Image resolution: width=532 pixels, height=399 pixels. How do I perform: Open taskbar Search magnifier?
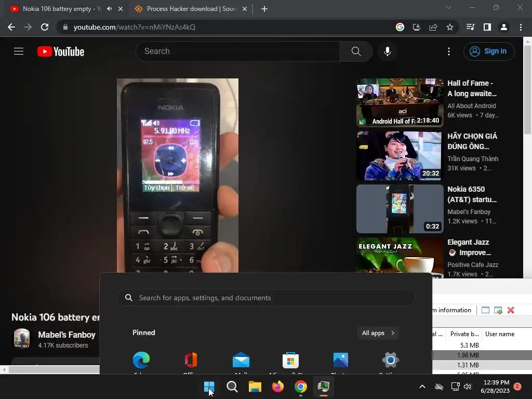tap(232, 387)
